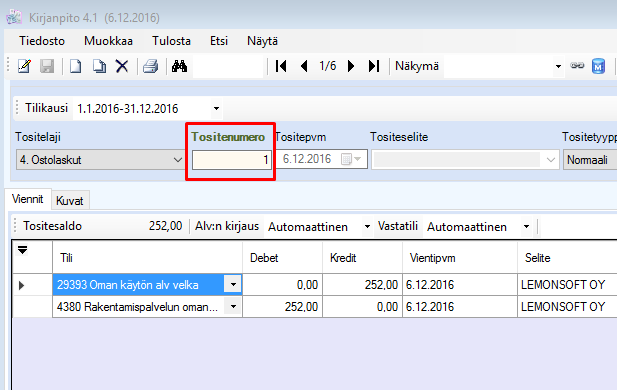Go to last voucher arrow

click(373, 66)
